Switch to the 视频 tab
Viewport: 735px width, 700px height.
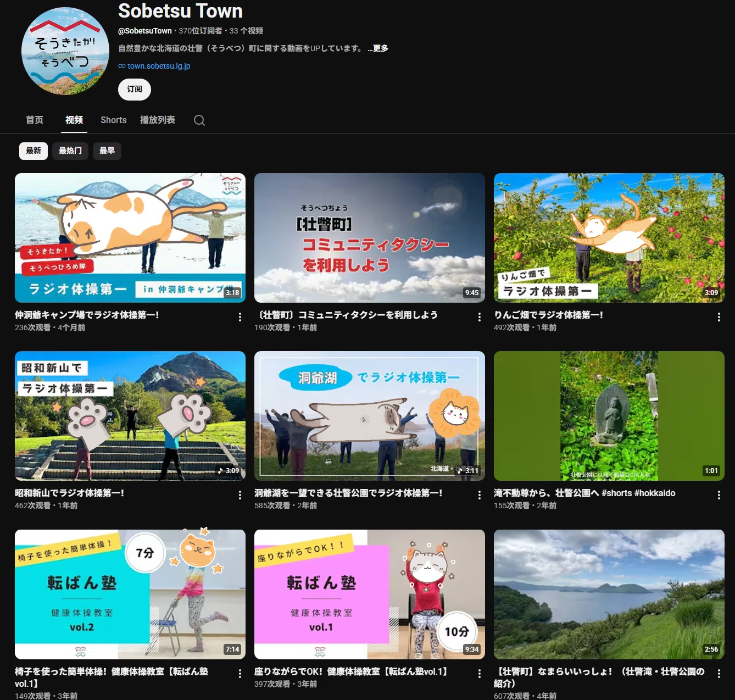coord(74,120)
